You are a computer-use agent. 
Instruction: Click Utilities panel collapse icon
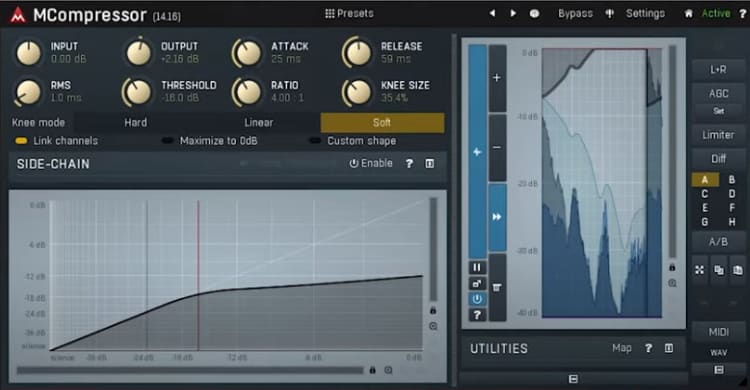click(669, 348)
